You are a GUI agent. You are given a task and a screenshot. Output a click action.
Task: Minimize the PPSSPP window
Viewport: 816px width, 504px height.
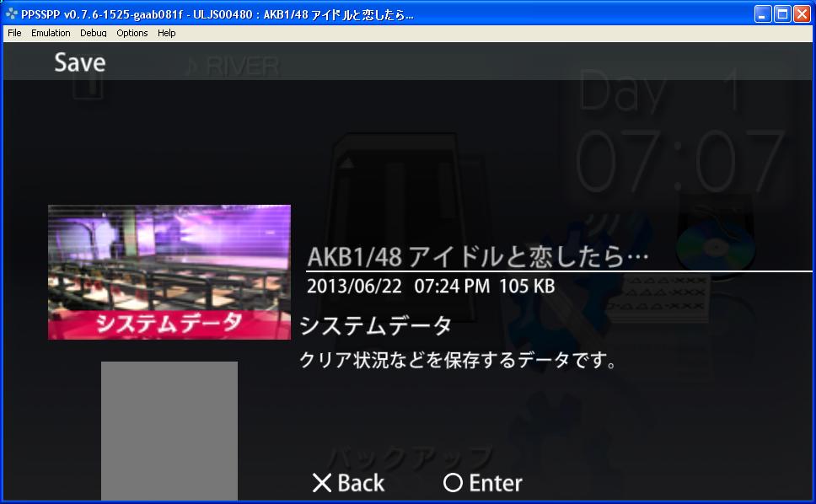[x=763, y=14]
